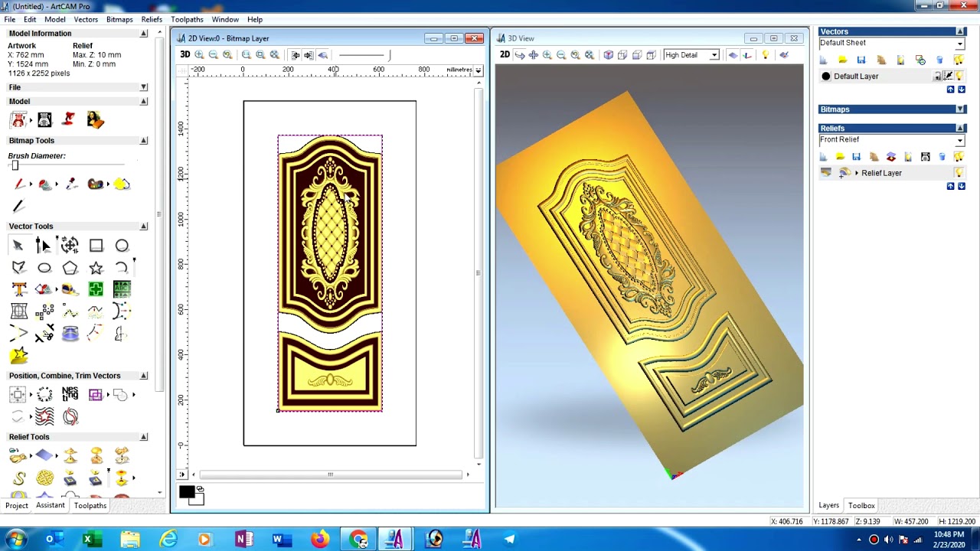Toggle visibility of Relief Layer light bulb
Viewport: 980px width, 551px height.
pos(959,173)
